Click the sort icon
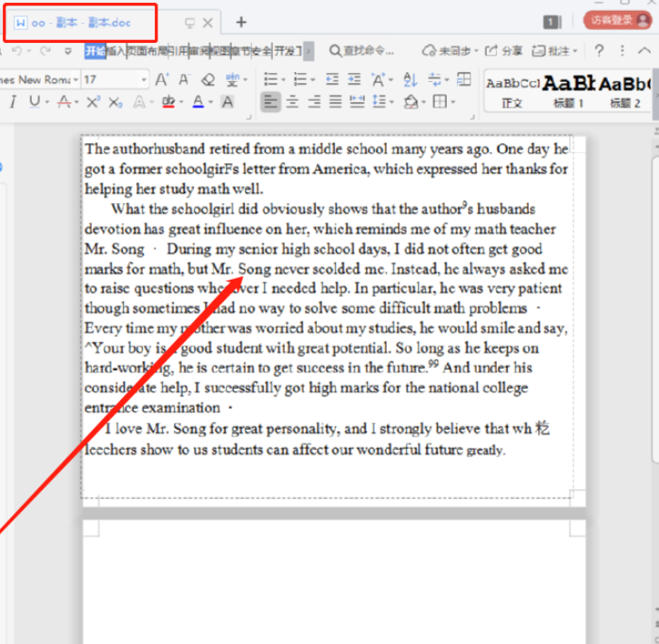659x644 pixels. tap(409, 79)
